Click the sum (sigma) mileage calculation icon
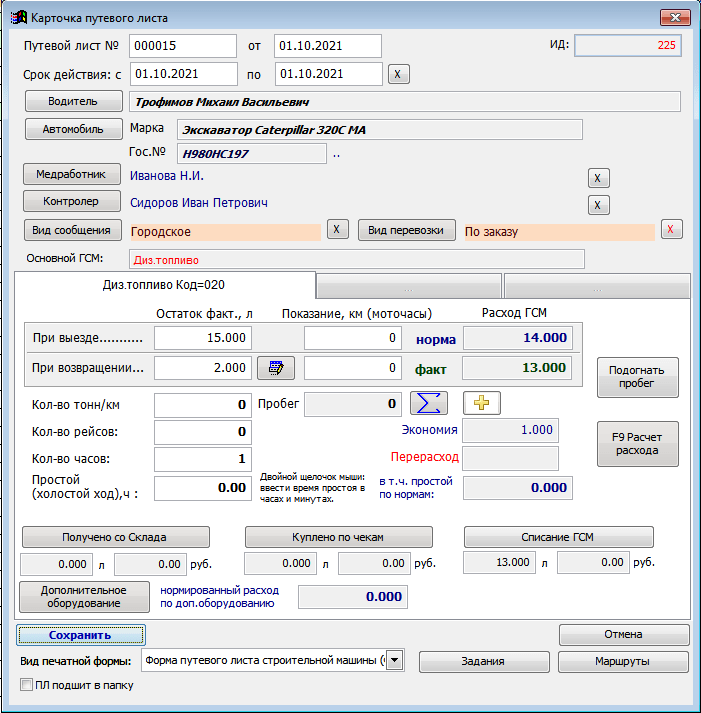Image resolution: width=701 pixels, height=713 pixels. click(429, 403)
